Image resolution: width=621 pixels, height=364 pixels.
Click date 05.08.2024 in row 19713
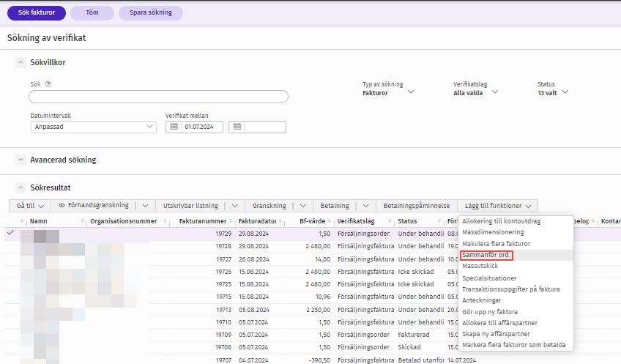(x=253, y=310)
